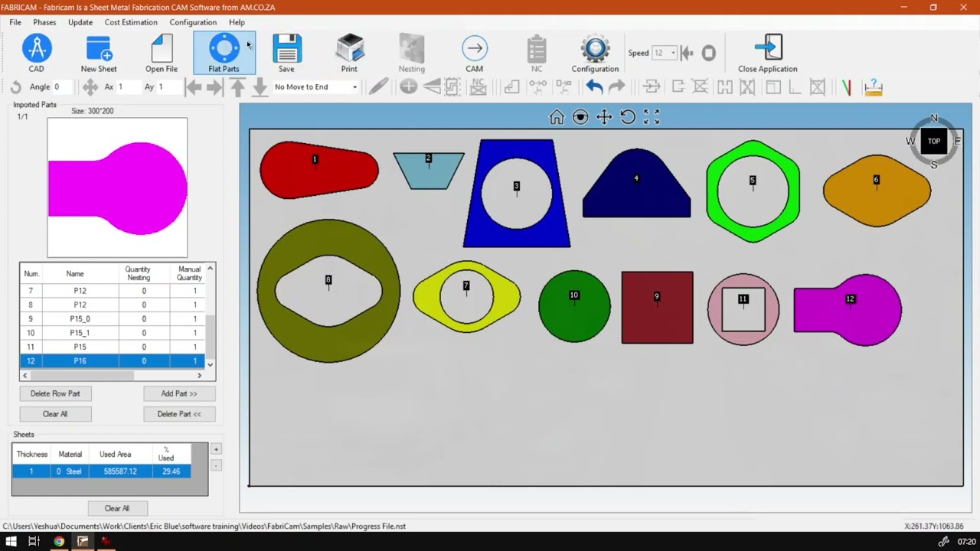This screenshot has width=980, height=551.
Task: Save the current project
Action: [286, 54]
